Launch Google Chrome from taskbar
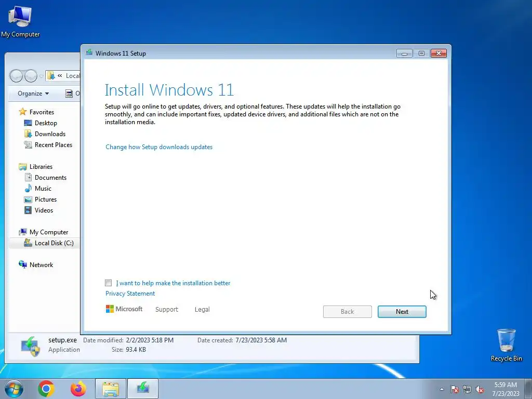532x399 pixels. (46, 389)
